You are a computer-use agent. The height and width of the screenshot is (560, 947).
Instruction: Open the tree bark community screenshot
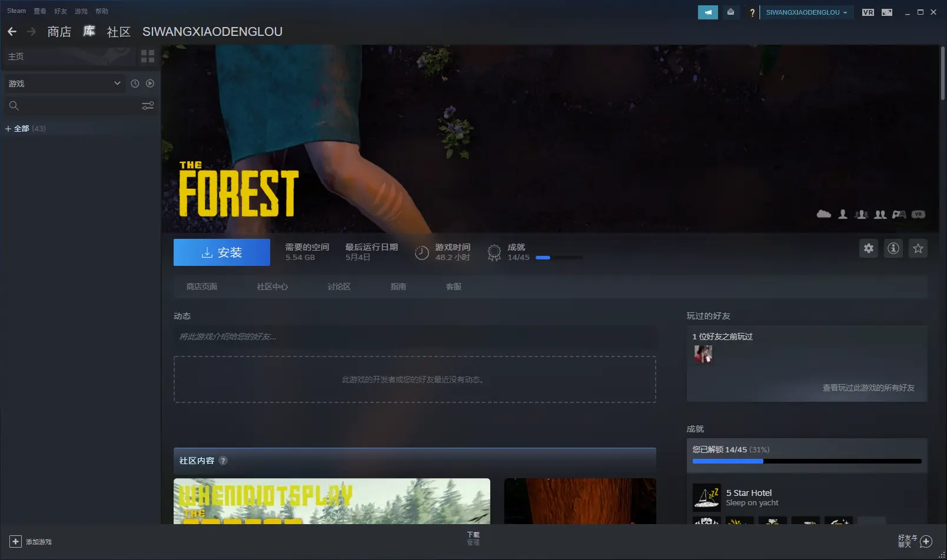click(x=580, y=501)
